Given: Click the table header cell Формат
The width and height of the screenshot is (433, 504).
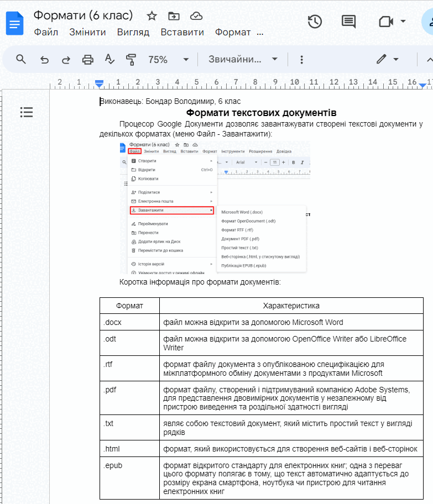Looking at the screenshot, I should [129, 306].
